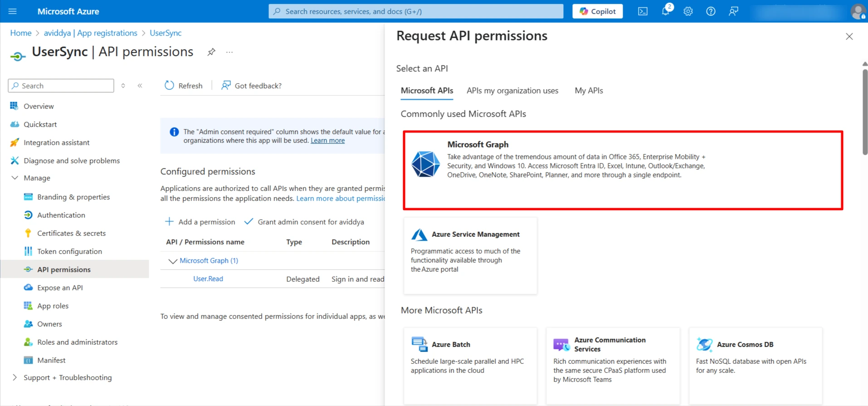This screenshot has width=868, height=406.
Task: Open the Azure portal hamburger menu
Action: point(13,11)
